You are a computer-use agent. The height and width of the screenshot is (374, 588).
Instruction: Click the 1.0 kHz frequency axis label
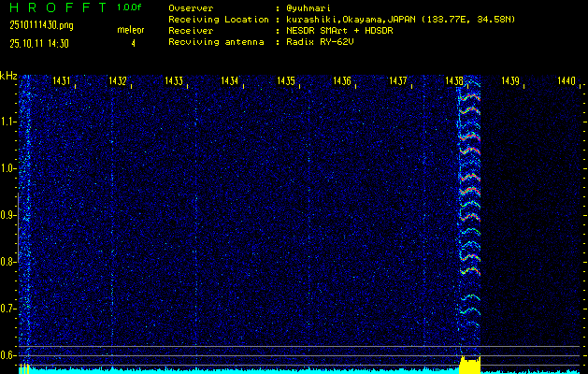pos(8,168)
